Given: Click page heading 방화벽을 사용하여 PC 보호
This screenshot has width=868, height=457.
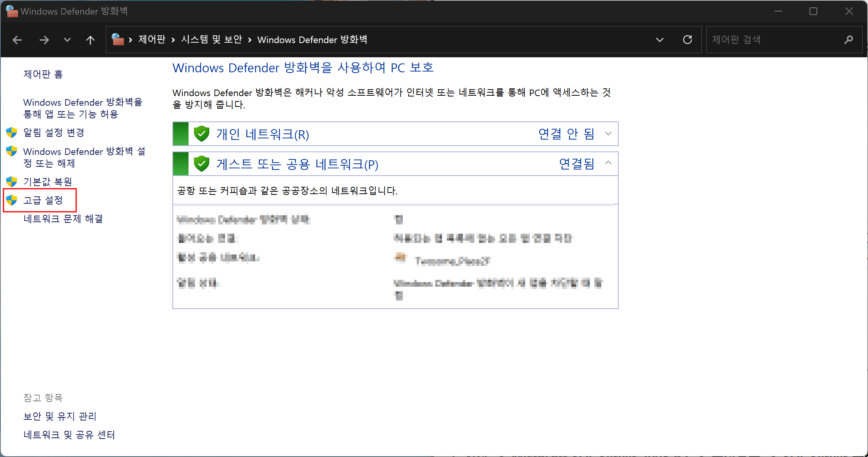Looking at the screenshot, I should tap(303, 68).
